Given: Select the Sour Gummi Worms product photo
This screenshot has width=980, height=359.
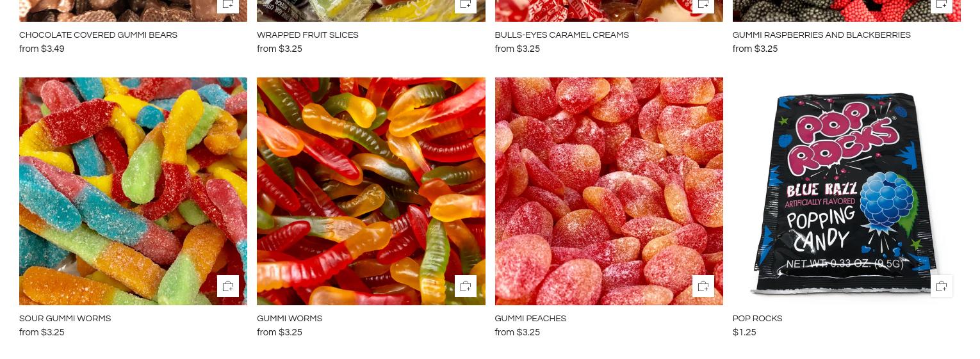Looking at the screenshot, I should click(x=133, y=191).
